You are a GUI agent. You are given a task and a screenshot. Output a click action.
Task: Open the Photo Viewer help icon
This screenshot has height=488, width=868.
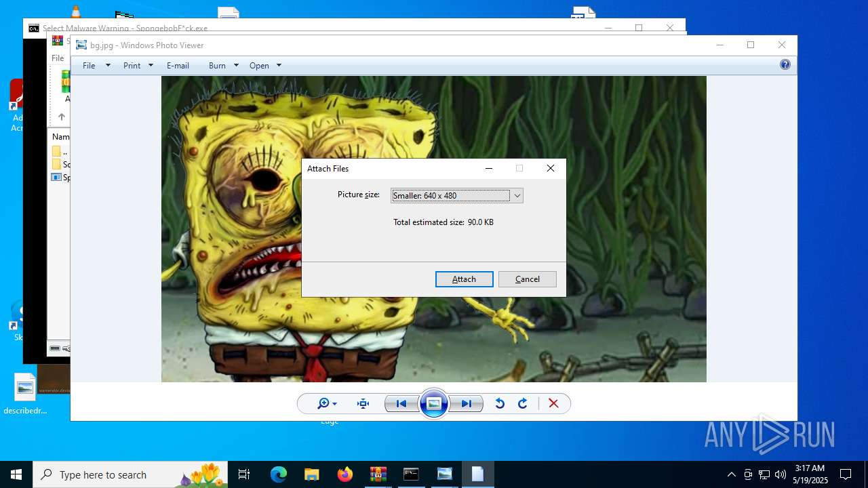[x=785, y=65]
